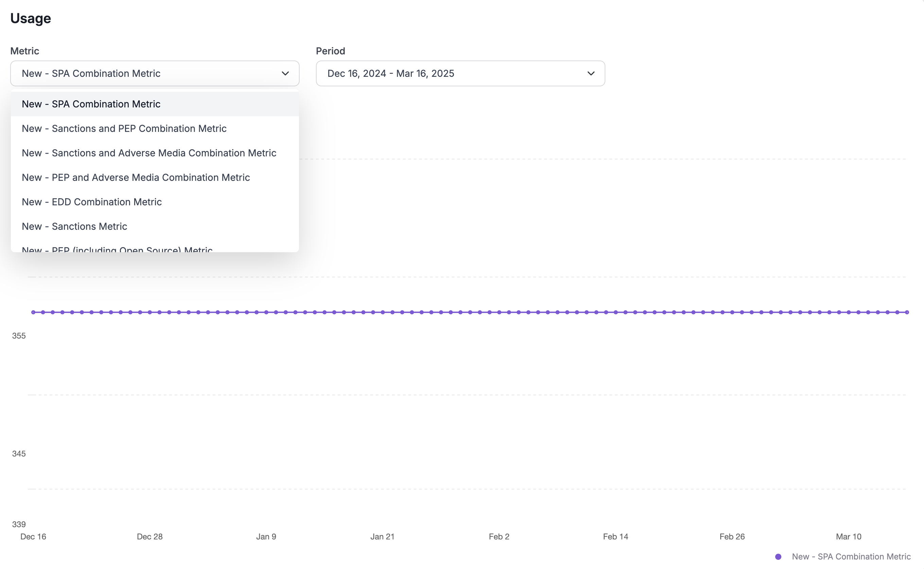Click the 355 y-axis value label
Image resolution: width=924 pixels, height=569 pixels.
[x=19, y=336]
